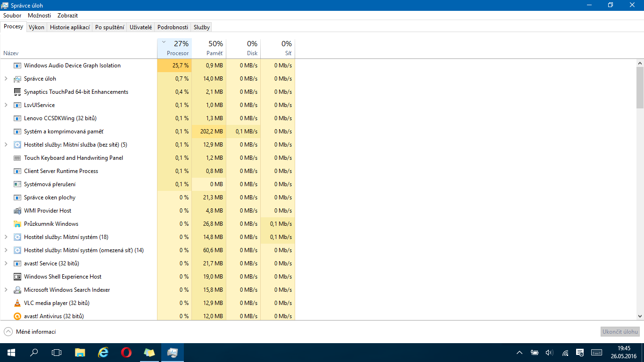Expand the Správce úloh process group
The width and height of the screenshot is (644, 362).
pos(6,79)
